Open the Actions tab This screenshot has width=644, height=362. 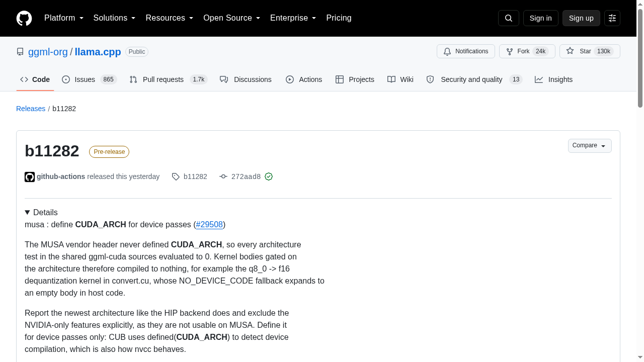[304, 79]
